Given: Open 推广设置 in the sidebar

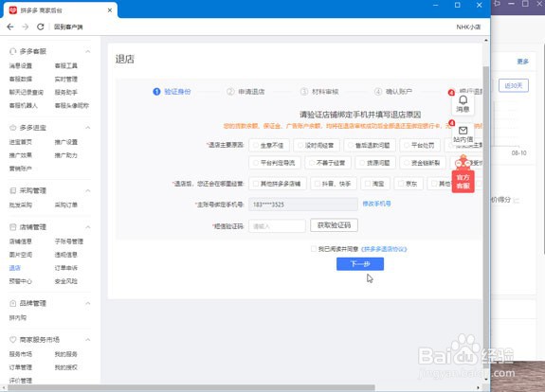Looking at the screenshot, I should click(x=66, y=142).
